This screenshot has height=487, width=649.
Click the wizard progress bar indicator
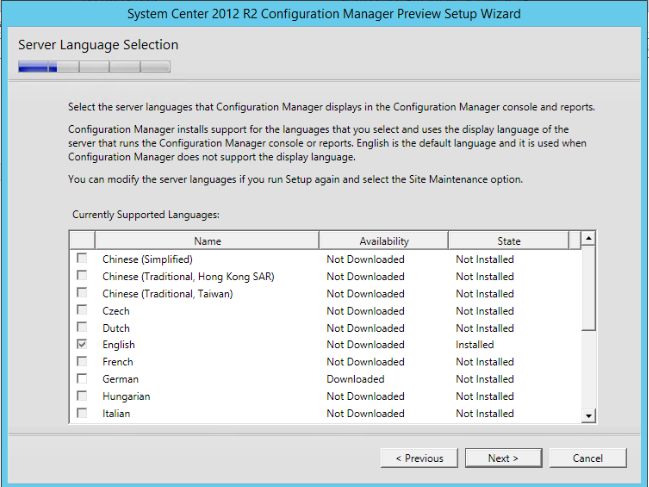(94, 67)
